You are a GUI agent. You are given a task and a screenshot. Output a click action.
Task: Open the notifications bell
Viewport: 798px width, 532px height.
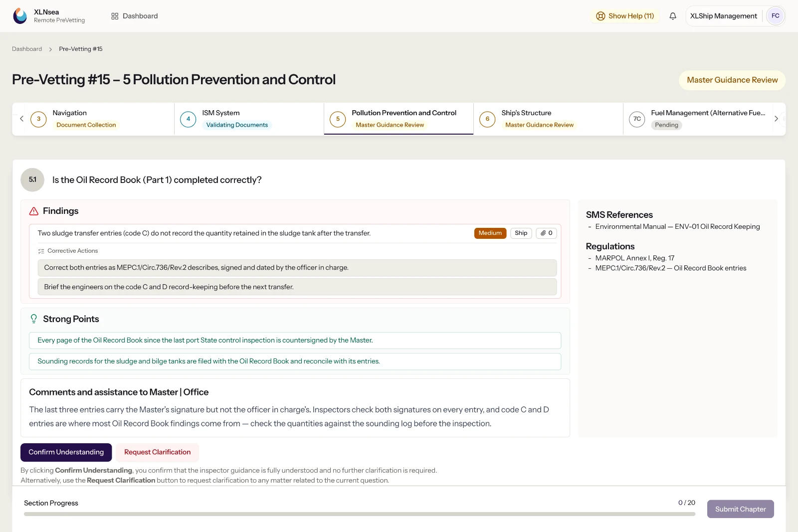(673, 16)
